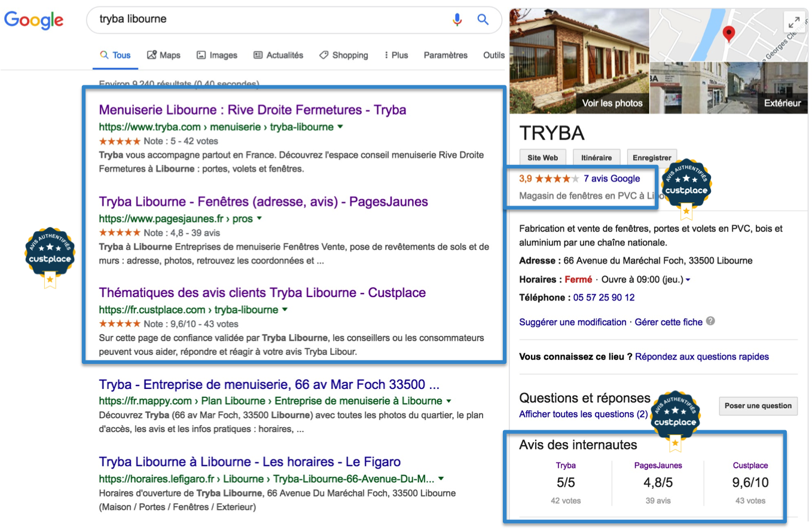Start voice search with microphone icon
This screenshot has height=530, width=812.
pos(457,20)
